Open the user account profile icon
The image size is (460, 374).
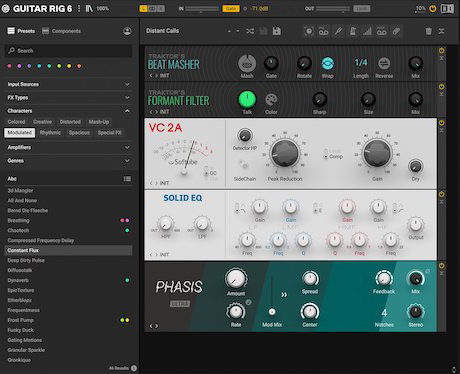click(x=127, y=31)
